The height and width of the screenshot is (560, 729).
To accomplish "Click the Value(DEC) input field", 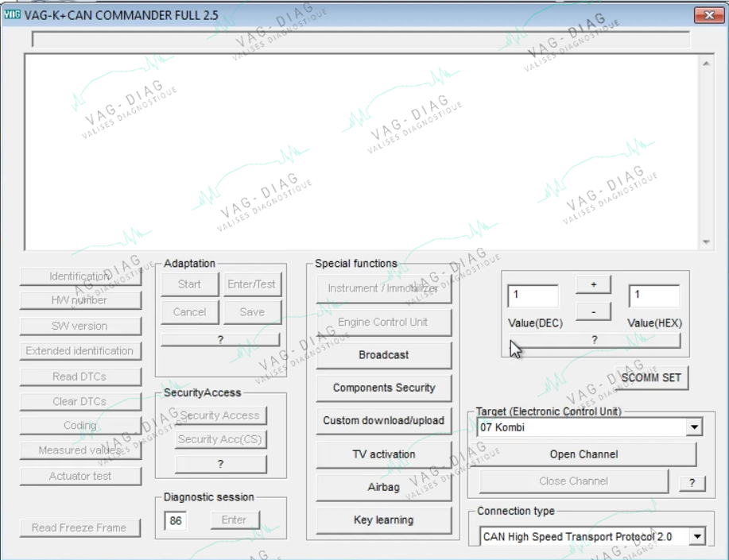I will click(533, 296).
